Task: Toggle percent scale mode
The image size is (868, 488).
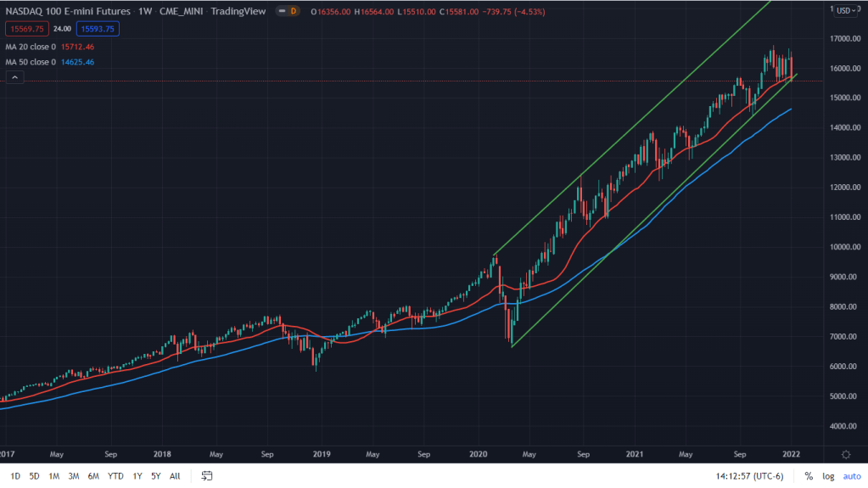Action: (x=809, y=476)
